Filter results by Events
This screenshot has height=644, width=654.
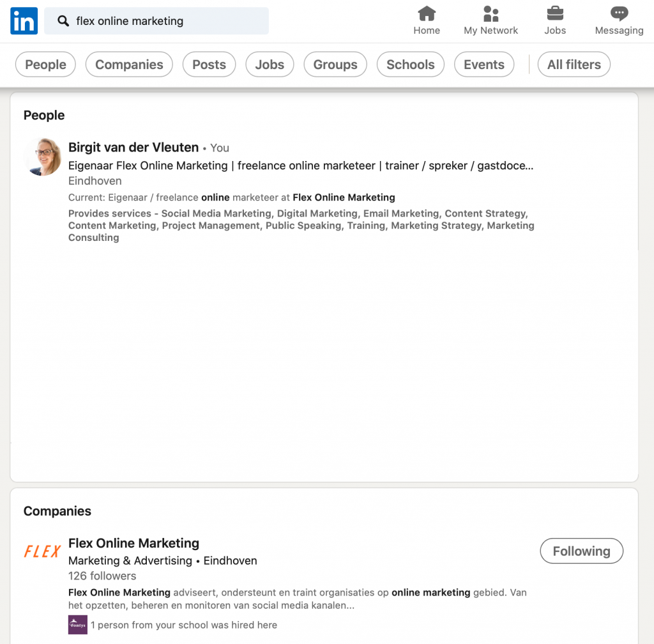tap(484, 65)
